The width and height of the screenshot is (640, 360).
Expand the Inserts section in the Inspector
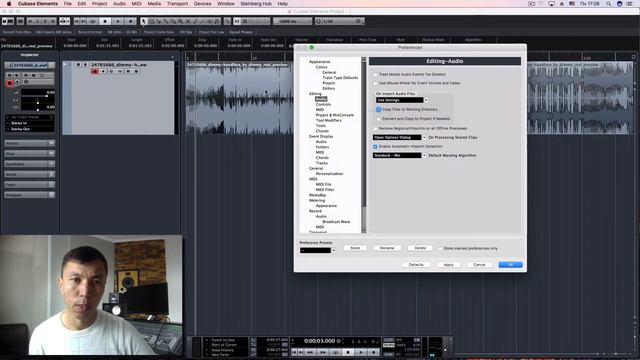(x=29, y=143)
